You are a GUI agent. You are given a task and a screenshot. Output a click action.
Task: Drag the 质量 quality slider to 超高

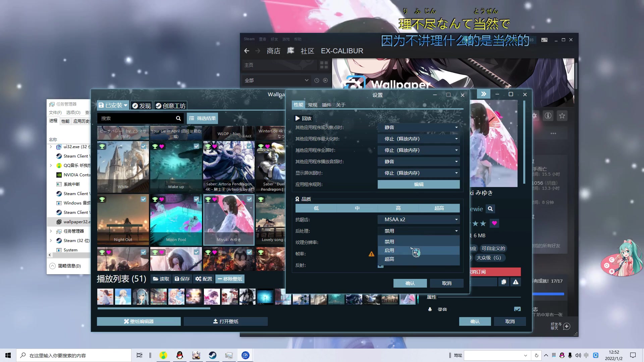pyautogui.click(x=439, y=208)
